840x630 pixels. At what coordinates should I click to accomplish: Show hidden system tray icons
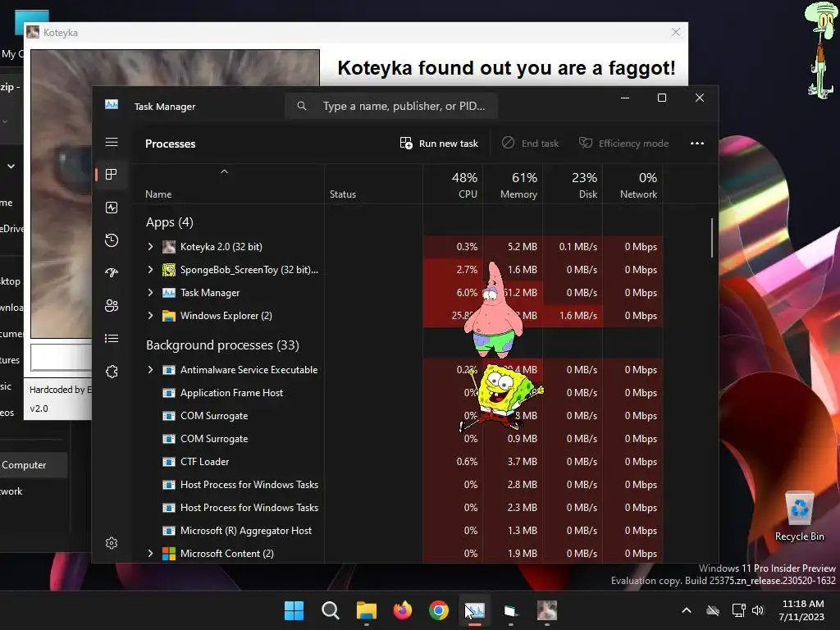687,610
